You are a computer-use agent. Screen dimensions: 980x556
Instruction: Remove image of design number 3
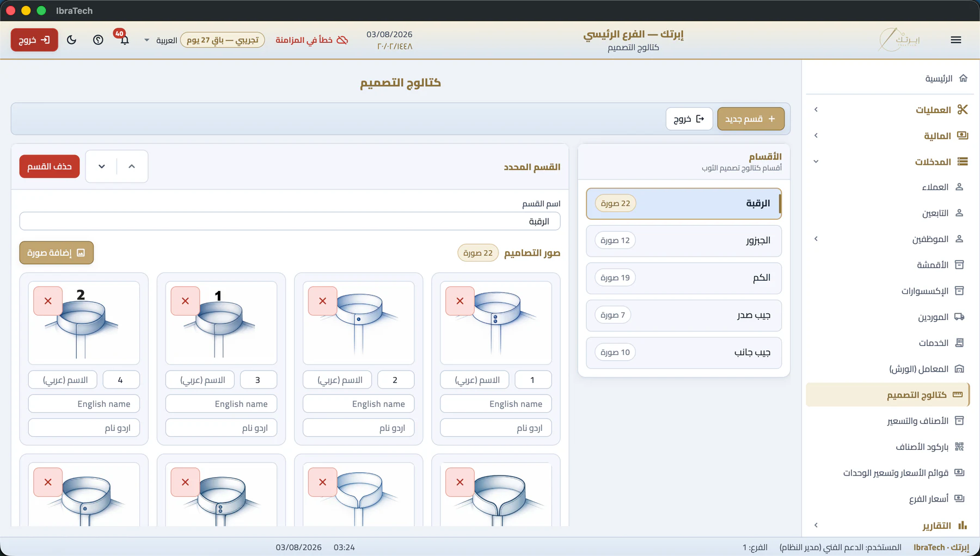(x=186, y=301)
